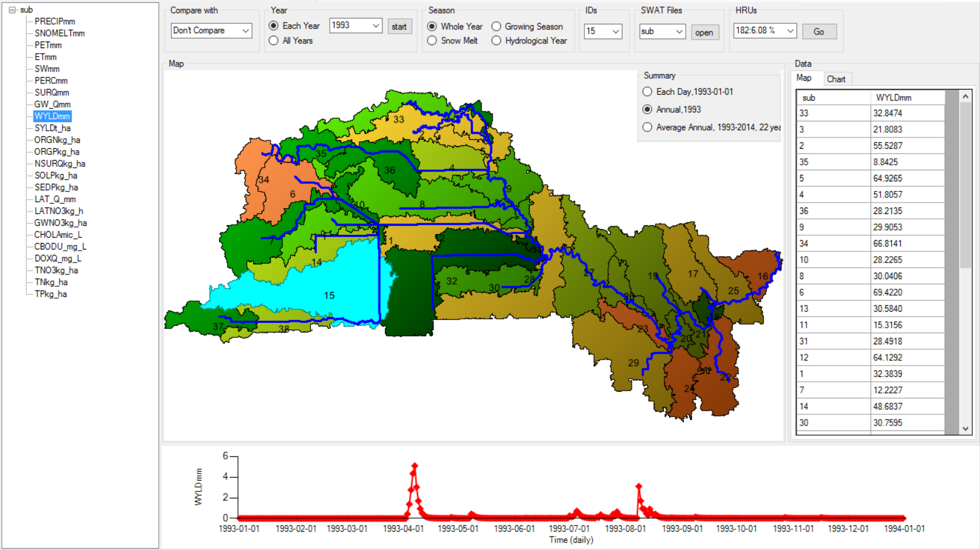The width and height of the screenshot is (980, 550).
Task: Click table cell value 55.5287
Action: 907,146
